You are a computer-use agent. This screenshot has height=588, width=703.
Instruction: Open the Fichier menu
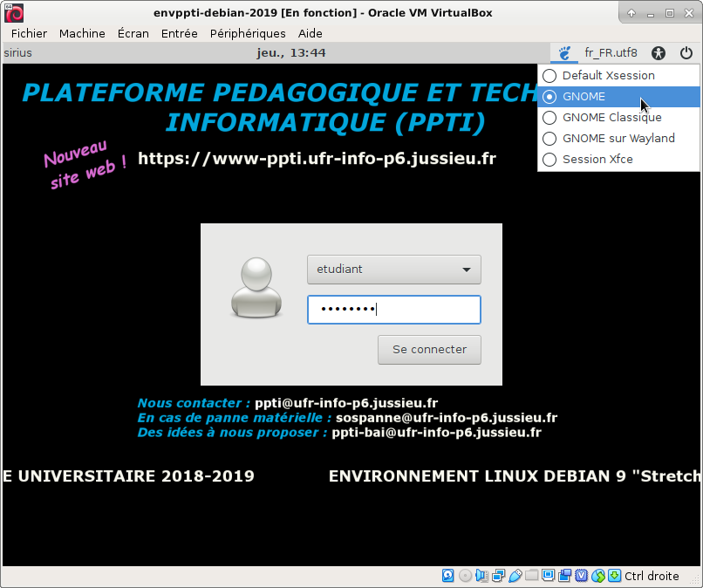click(30, 33)
